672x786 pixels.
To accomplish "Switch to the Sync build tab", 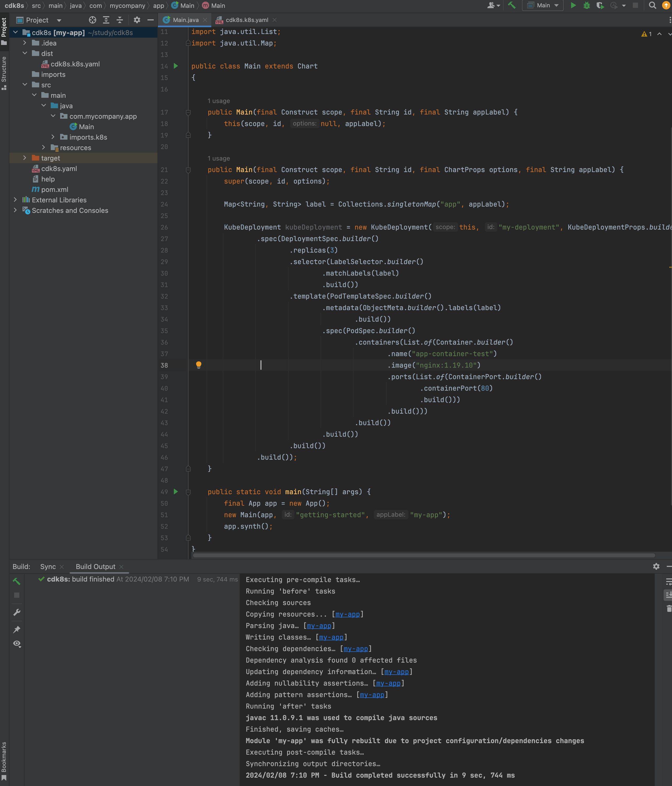I will tap(48, 566).
